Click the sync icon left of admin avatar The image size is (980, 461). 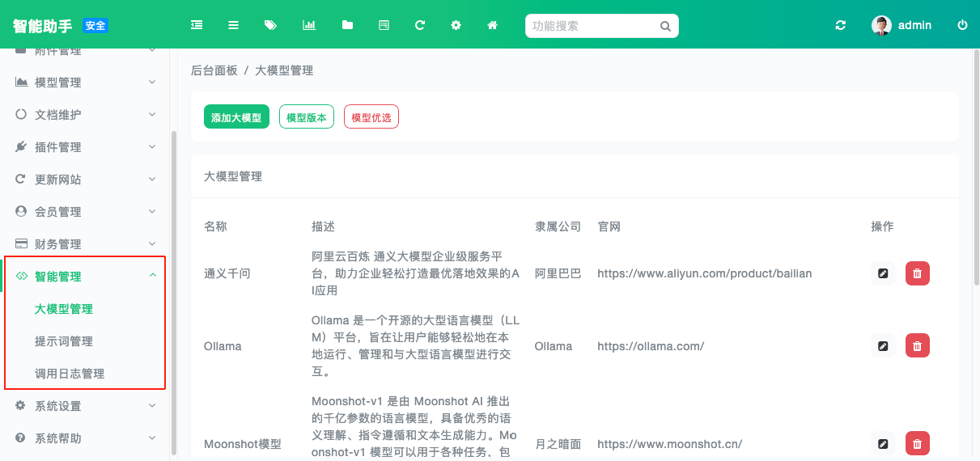pos(841,25)
